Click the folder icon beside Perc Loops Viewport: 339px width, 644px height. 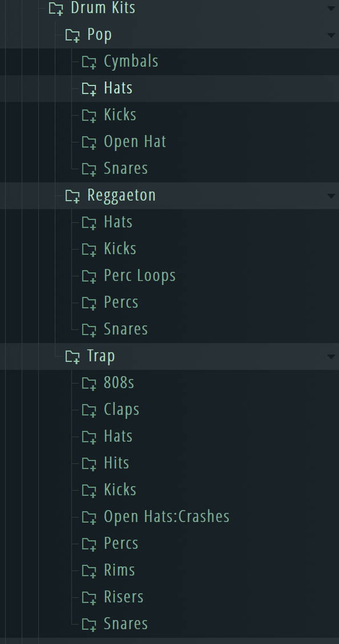pos(89,276)
